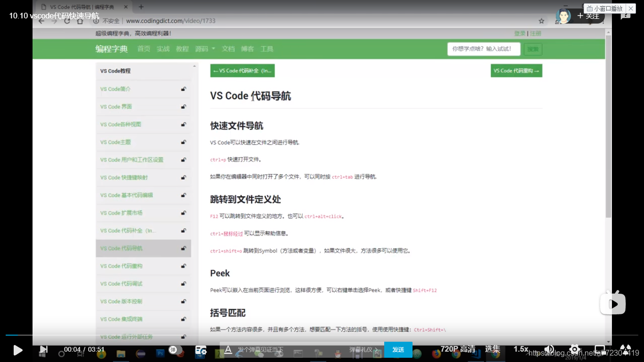Click the sidebar scroll-up arrow
644x362 pixels.
[194, 66]
